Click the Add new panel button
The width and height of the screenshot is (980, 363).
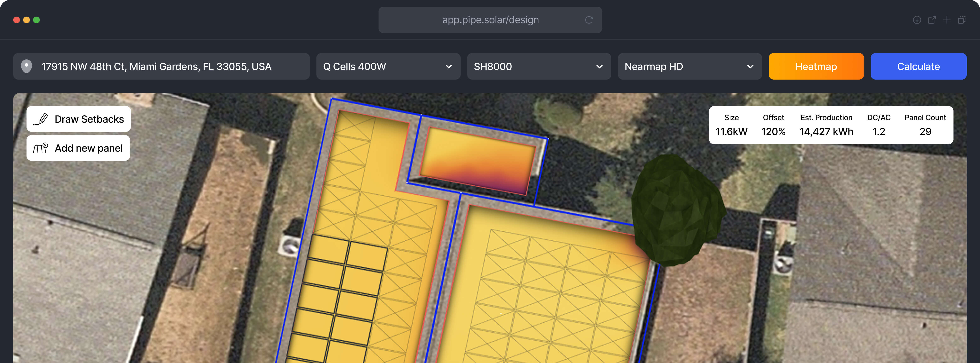(x=78, y=148)
